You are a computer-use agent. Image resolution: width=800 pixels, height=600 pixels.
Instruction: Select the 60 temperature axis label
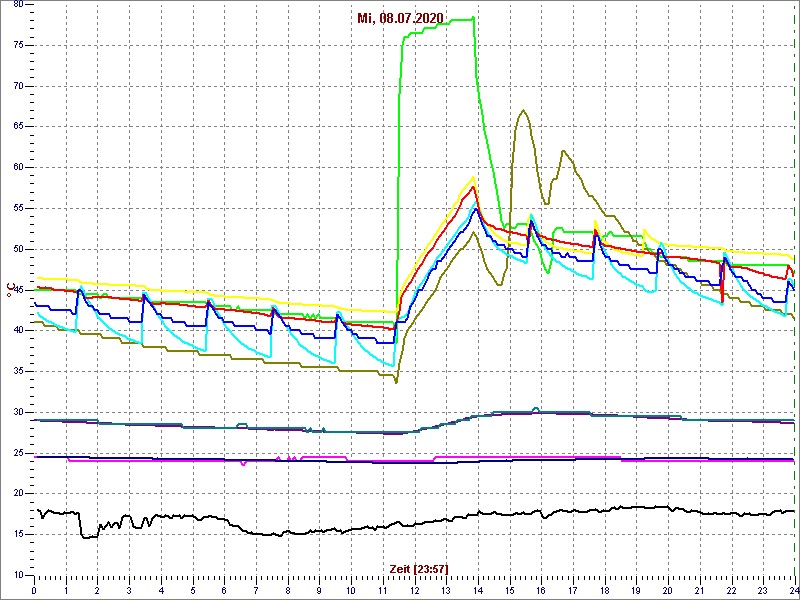18,167
